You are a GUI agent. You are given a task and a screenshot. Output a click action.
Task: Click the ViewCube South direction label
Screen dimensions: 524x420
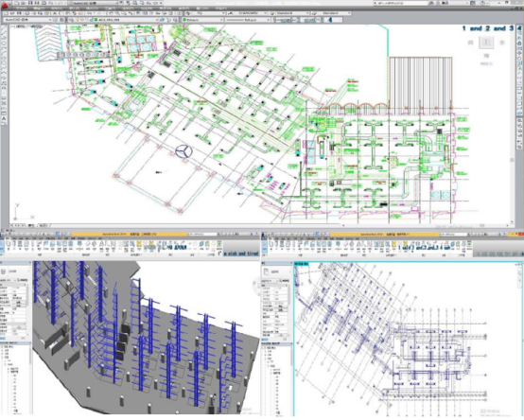pos(486,56)
